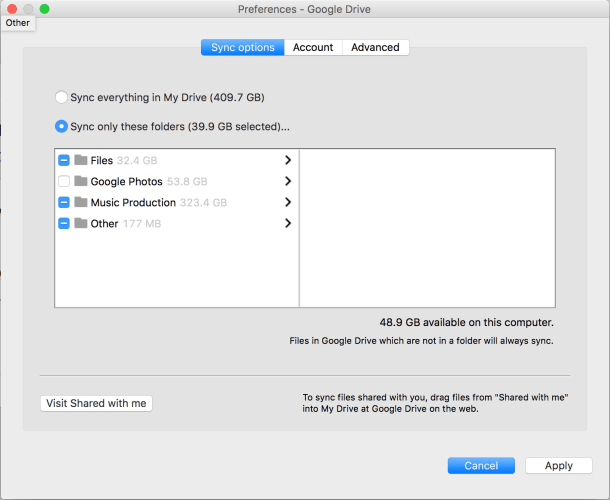This screenshot has height=500, width=610.
Task: Click the Cancel button
Action: coord(481,465)
